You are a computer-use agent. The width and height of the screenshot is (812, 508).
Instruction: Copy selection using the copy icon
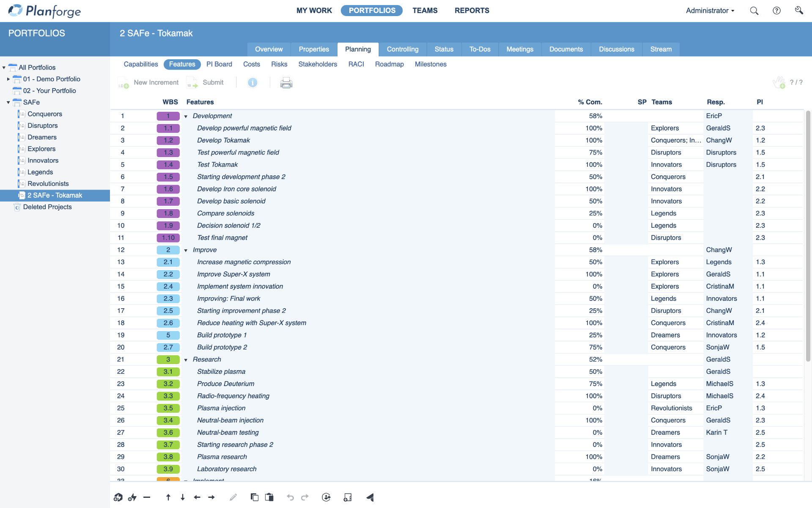[x=255, y=497]
